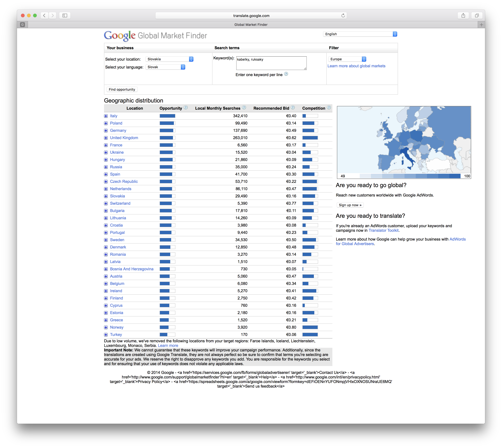Click help icon next to Opportunity header

(186, 108)
